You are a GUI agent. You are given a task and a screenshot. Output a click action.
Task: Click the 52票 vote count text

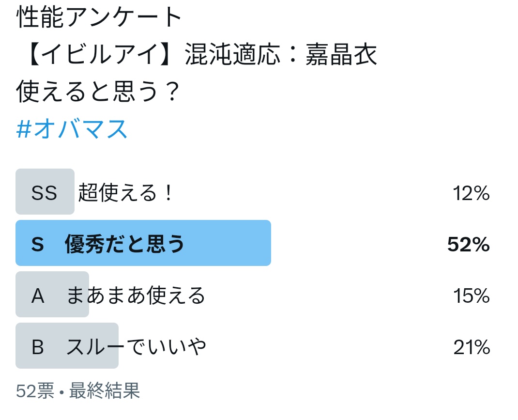tap(35, 390)
